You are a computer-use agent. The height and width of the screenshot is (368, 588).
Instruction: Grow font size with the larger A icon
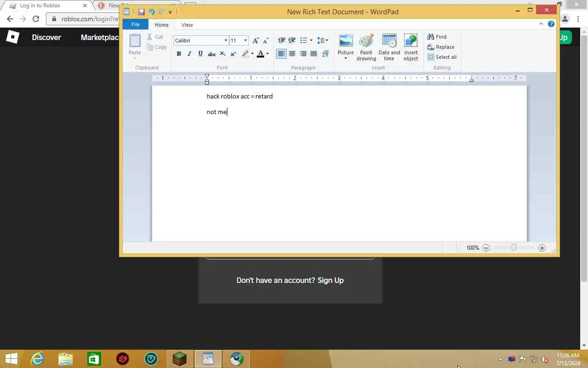(255, 40)
